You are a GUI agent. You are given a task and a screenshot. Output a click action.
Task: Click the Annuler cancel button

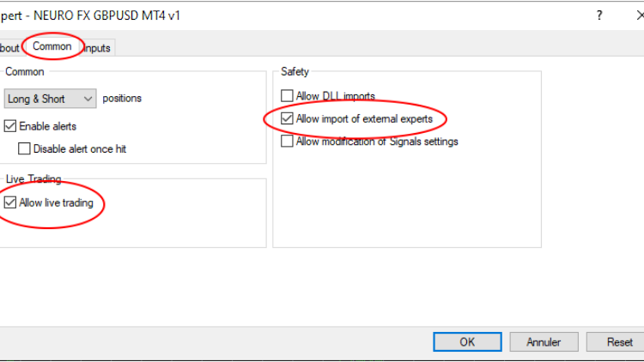(x=544, y=341)
